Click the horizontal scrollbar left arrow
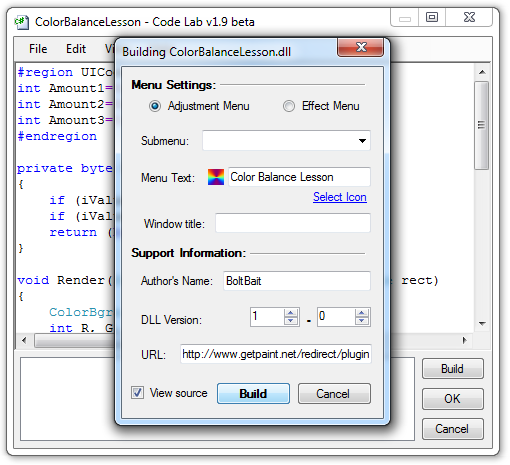 [x=24, y=340]
